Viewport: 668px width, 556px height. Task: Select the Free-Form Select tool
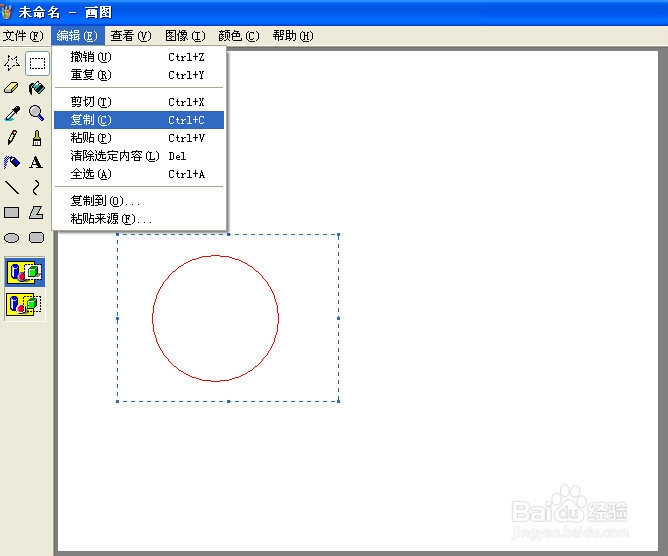pyautogui.click(x=12, y=63)
